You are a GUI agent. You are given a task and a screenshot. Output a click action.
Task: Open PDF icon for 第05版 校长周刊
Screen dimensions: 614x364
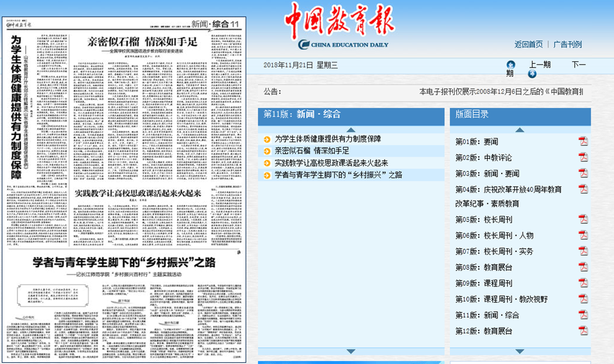click(583, 219)
